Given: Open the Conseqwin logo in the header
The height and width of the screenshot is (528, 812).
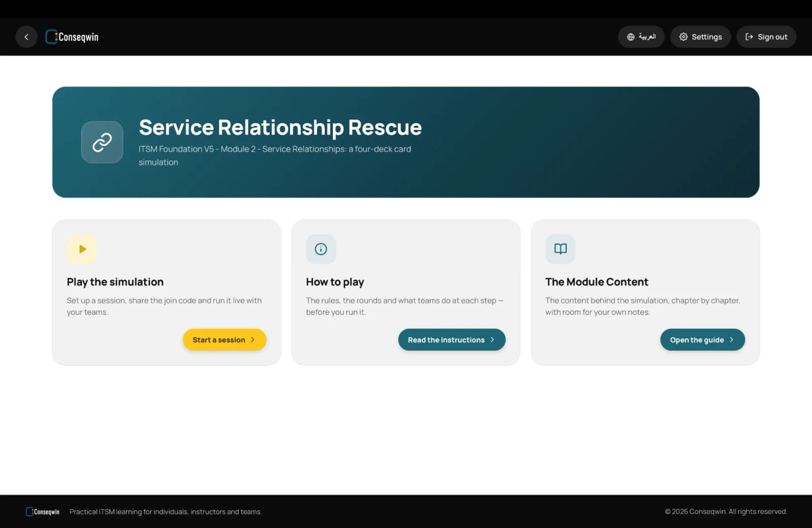Looking at the screenshot, I should click(x=72, y=37).
